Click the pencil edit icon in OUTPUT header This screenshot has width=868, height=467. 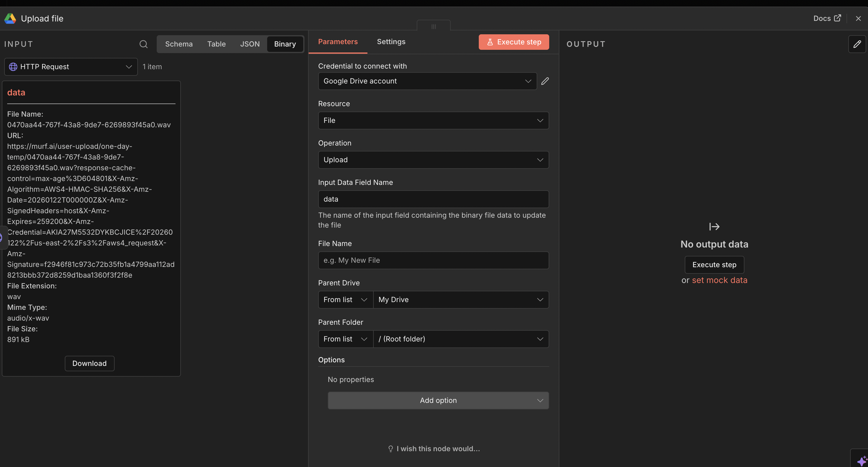pos(858,44)
